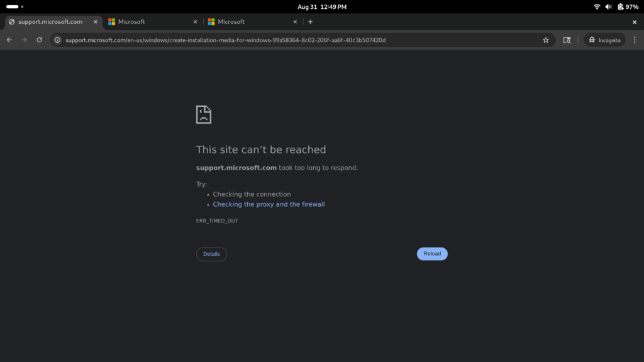644x362 pixels.
Task: Click the volume speaker icon in top bar
Action: tap(608, 6)
